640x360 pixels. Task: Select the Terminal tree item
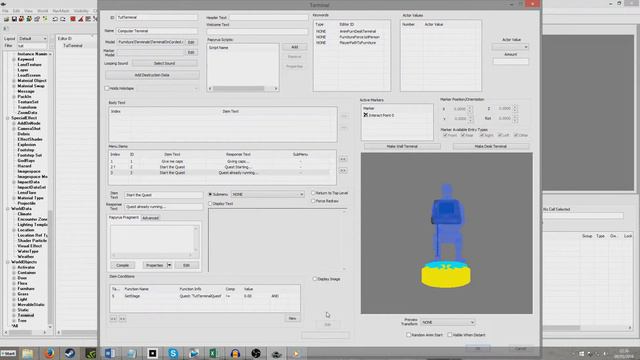coord(26,315)
